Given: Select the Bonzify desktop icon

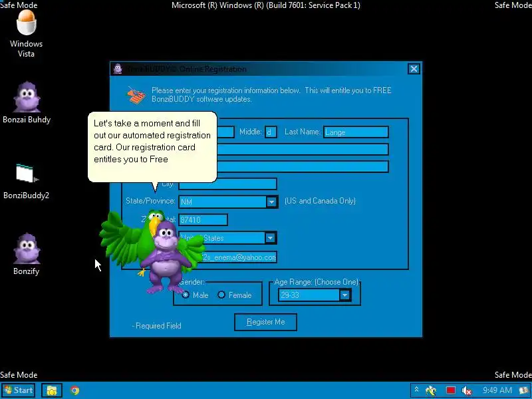Looking at the screenshot, I should (27, 254).
